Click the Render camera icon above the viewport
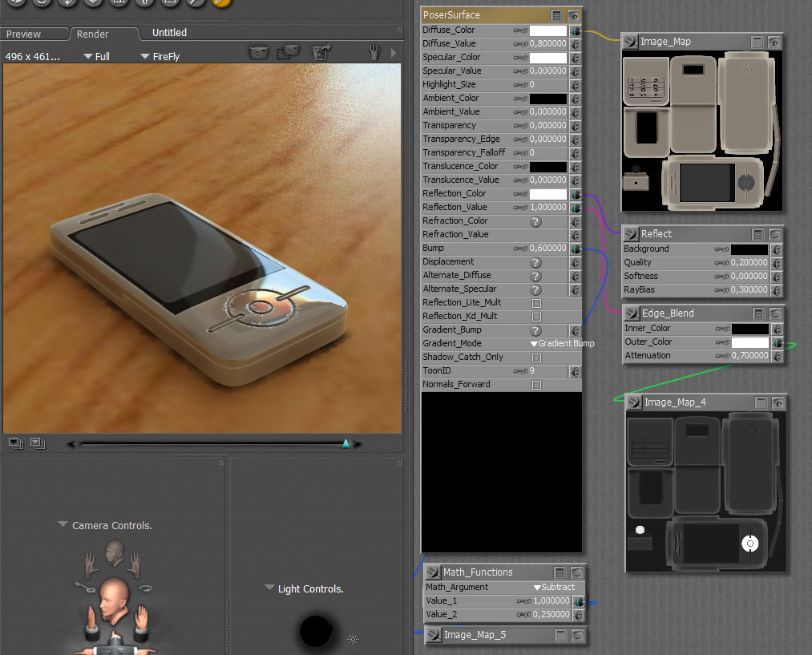This screenshot has width=812, height=655. pyautogui.click(x=258, y=54)
